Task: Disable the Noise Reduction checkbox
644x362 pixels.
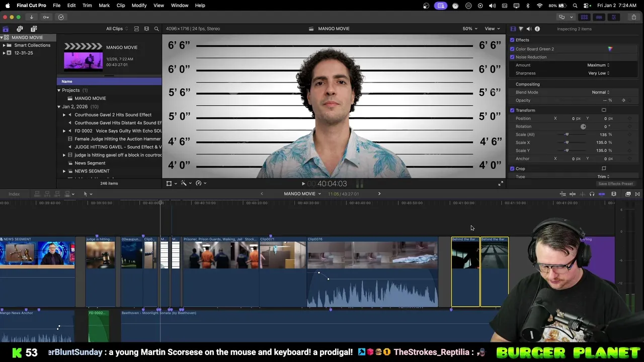Action: tap(512, 57)
